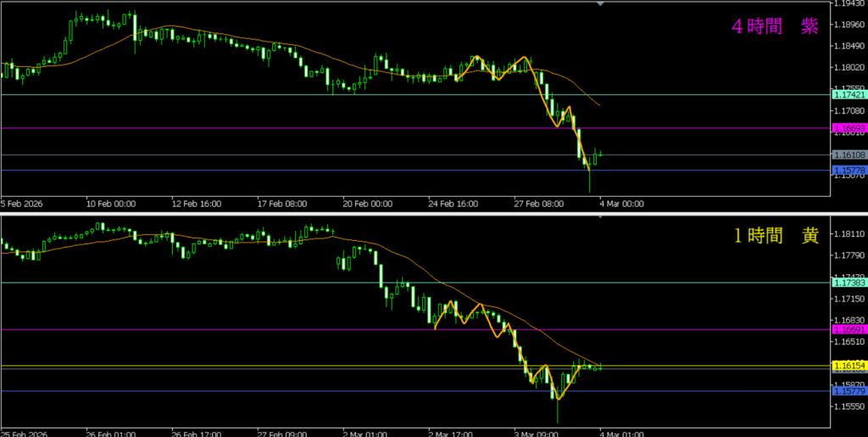Click the 1.19430 price scale value
This screenshot has height=437, width=868.
(849, 5)
